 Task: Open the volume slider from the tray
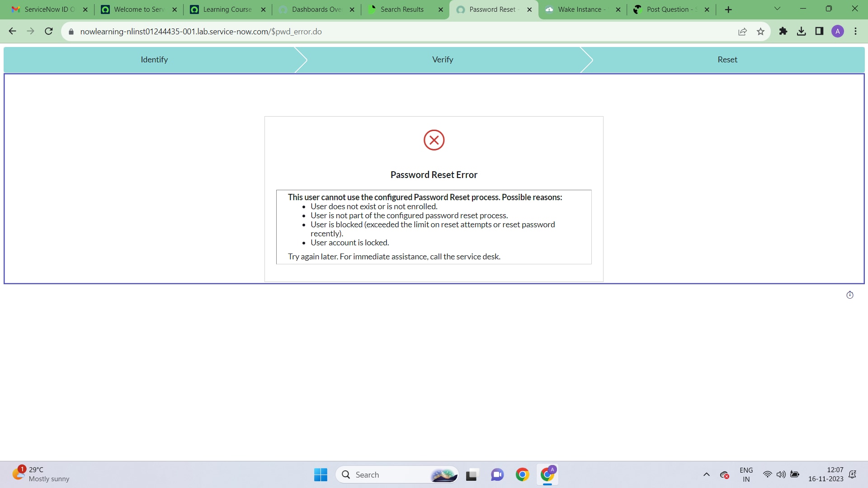(781, 475)
